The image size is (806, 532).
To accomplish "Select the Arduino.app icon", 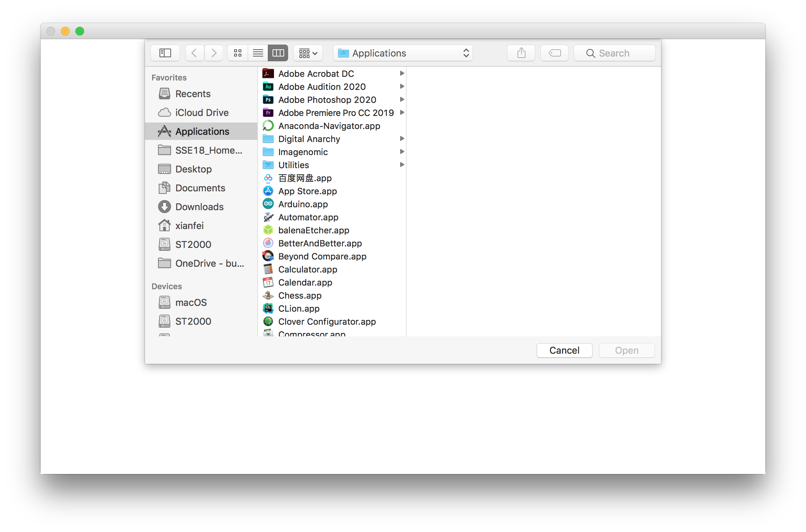I will pos(268,204).
